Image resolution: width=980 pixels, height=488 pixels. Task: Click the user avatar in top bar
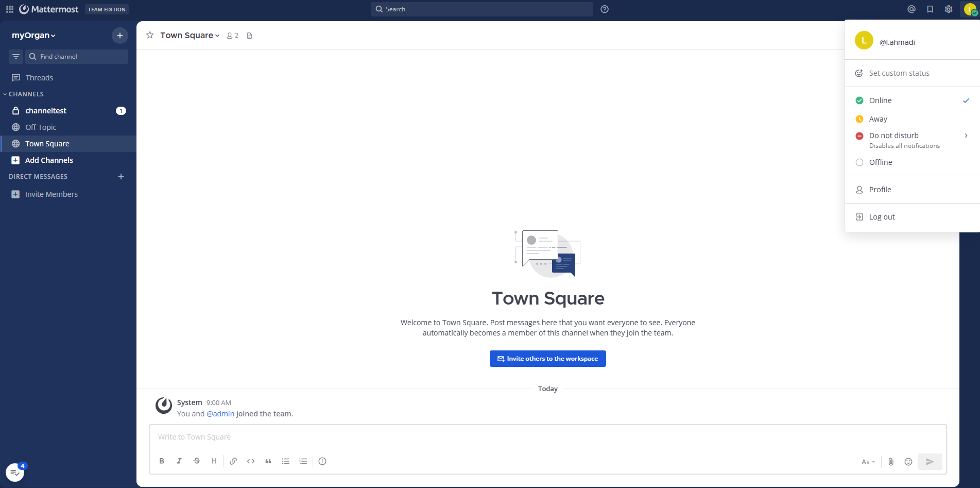970,9
